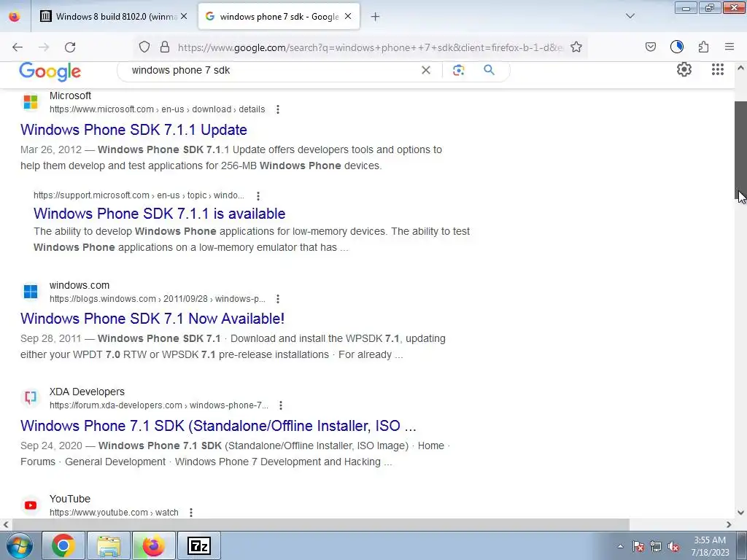Open the Google apps grid
The image size is (747, 560).
718,69
